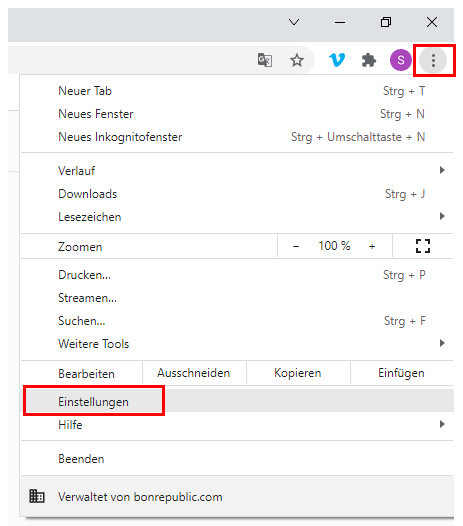Image resolution: width=463 pixels, height=526 pixels.
Task: Increase zoom with the plus button
Action: 372,247
